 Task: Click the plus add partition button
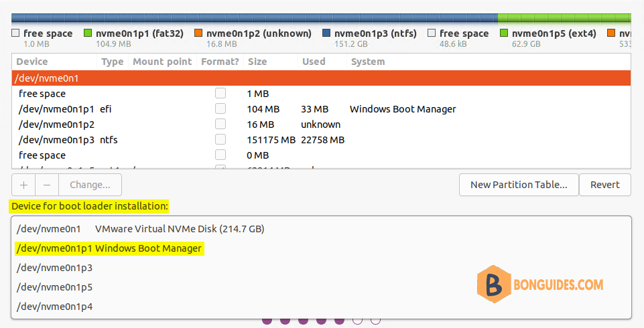(24, 185)
